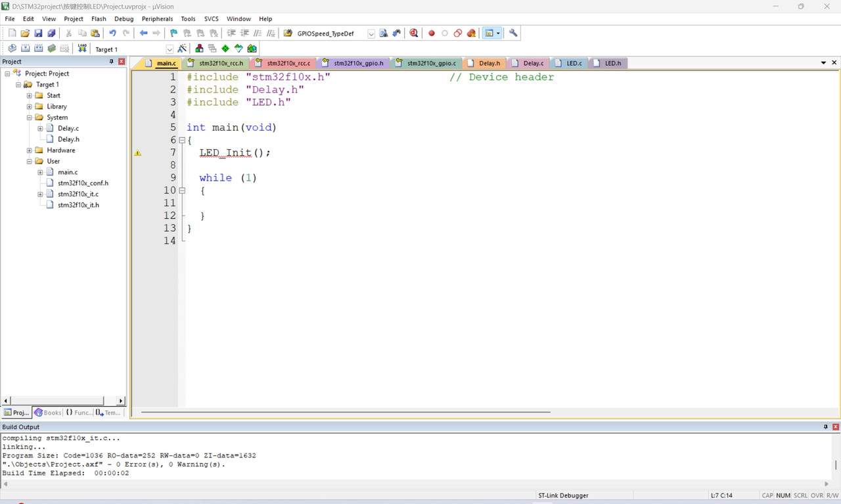Close the Project panel
This screenshot has height=504, width=841.
tap(122, 61)
